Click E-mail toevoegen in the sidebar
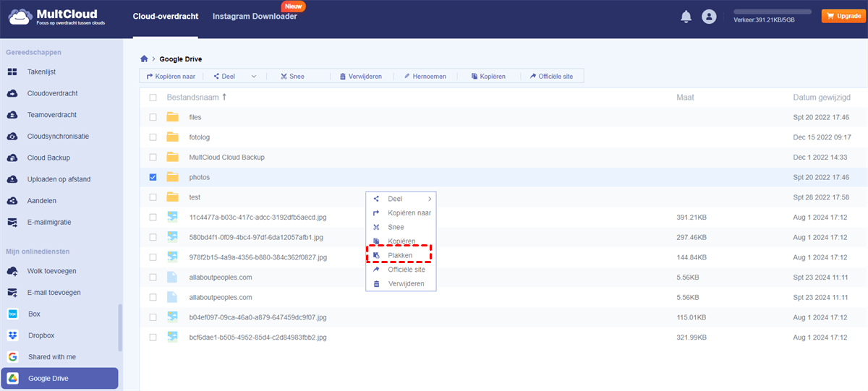This screenshot has height=391, width=868. pos(54,293)
